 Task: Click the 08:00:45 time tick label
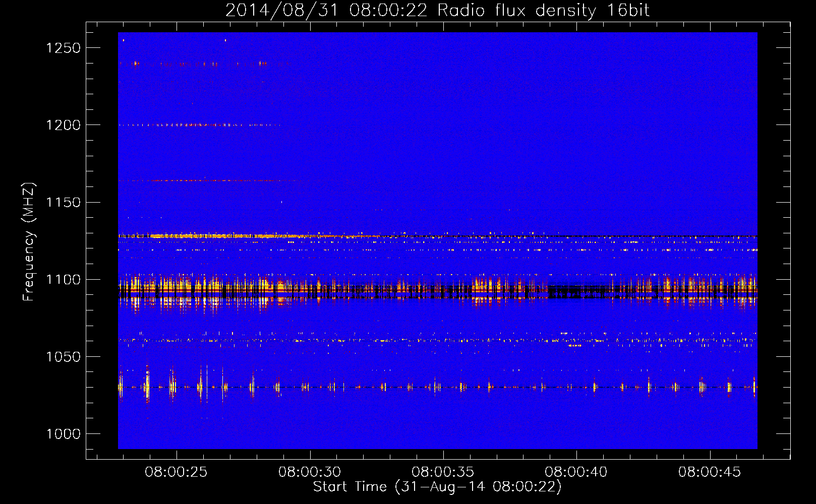[x=710, y=472]
